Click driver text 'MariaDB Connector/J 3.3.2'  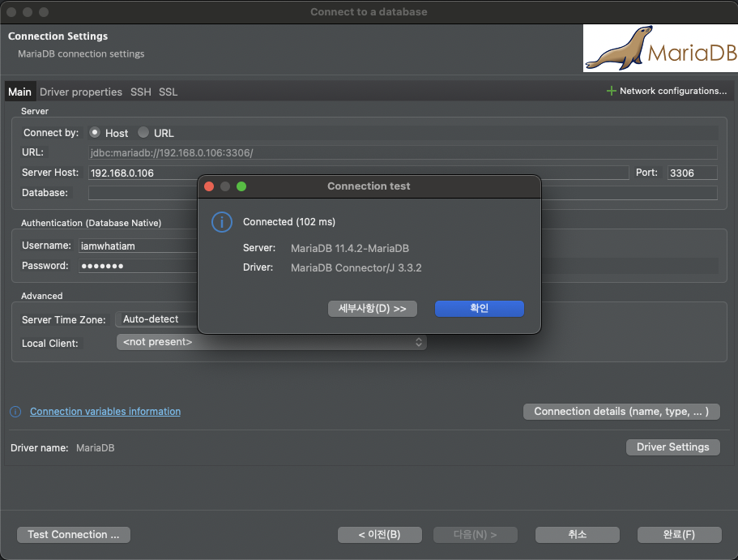[356, 268]
